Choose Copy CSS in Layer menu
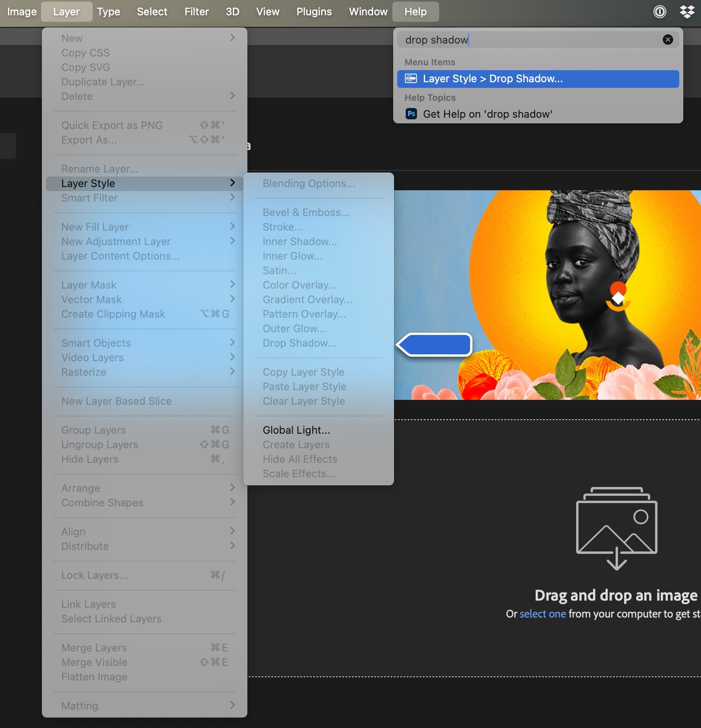The height and width of the screenshot is (728, 701). point(144,53)
